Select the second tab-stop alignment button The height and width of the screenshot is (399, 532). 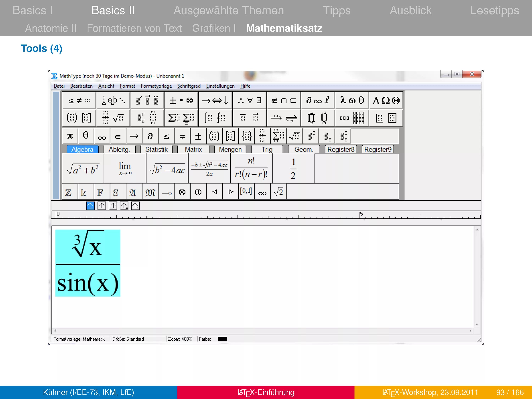102,206
